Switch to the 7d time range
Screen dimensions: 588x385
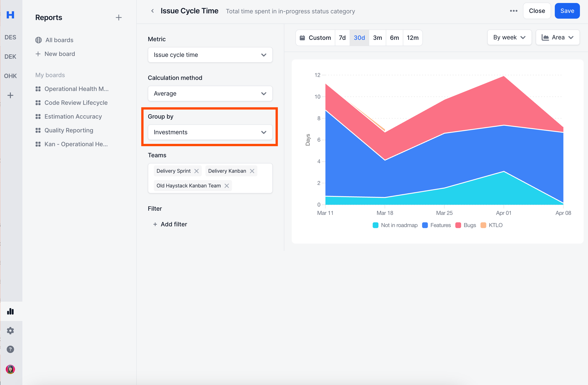click(342, 38)
